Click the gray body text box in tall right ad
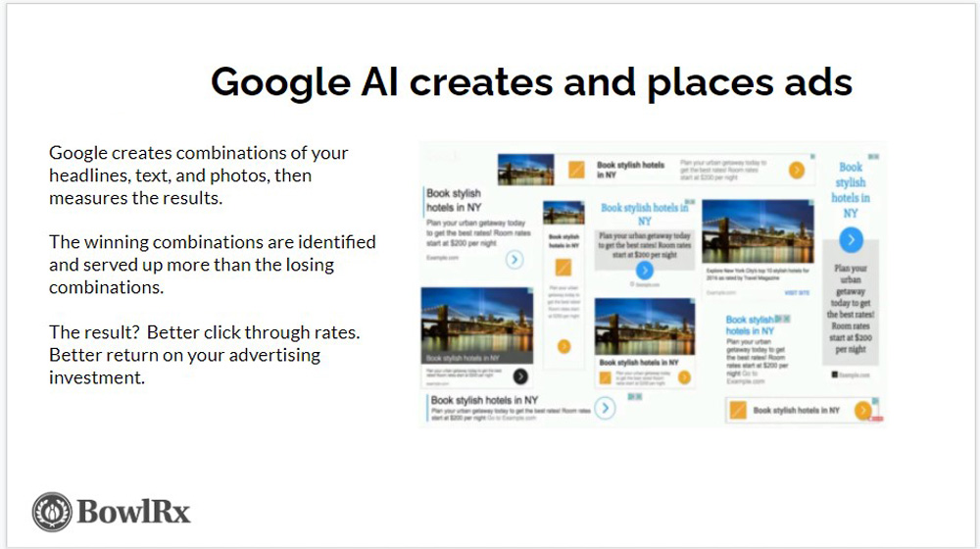This screenshot has width=980, height=549. tap(851, 303)
